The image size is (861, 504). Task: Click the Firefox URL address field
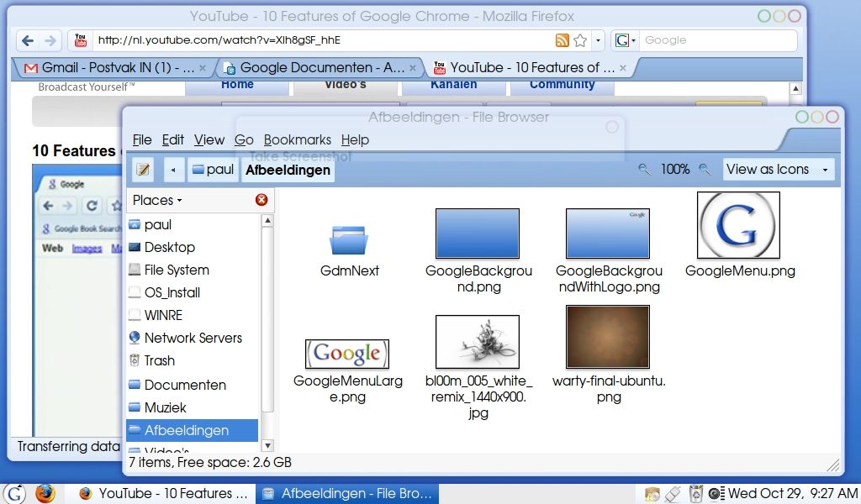(x=324, y=40)
